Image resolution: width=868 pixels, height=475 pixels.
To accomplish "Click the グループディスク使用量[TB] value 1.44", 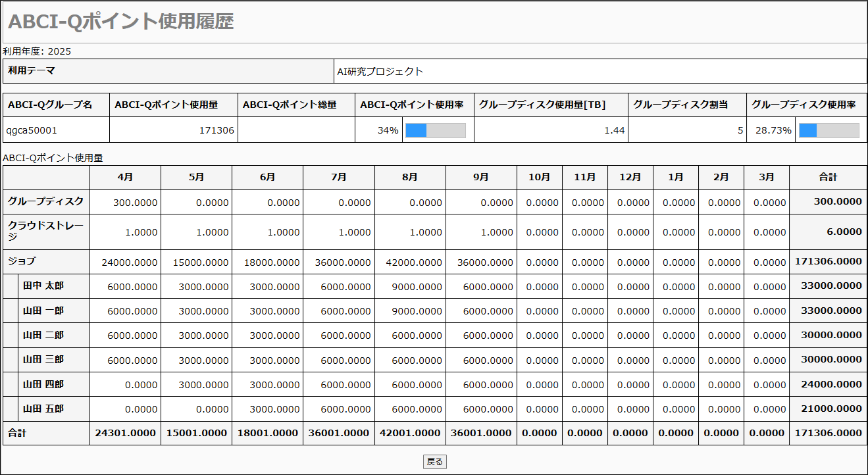I will click(x=614, y=130).
